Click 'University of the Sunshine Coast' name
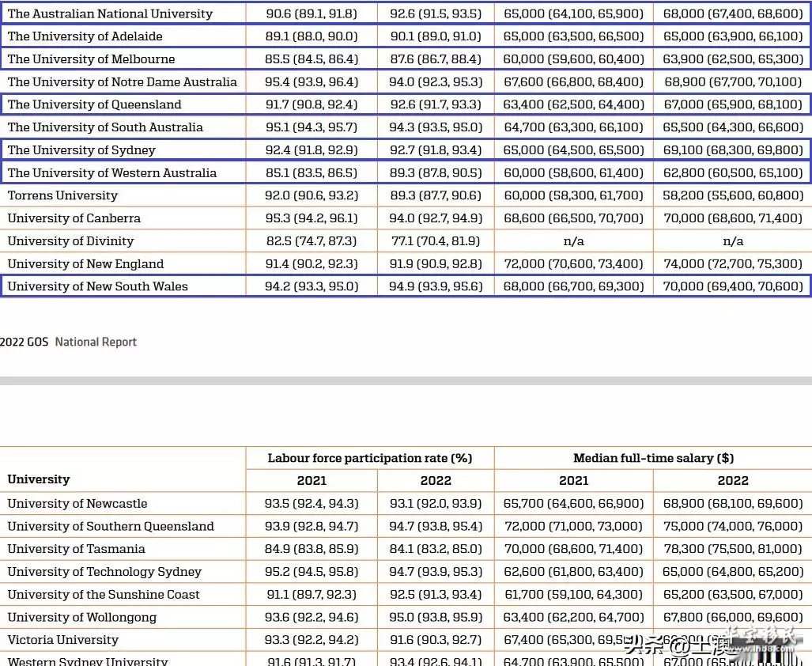 (x=103, y=595)
